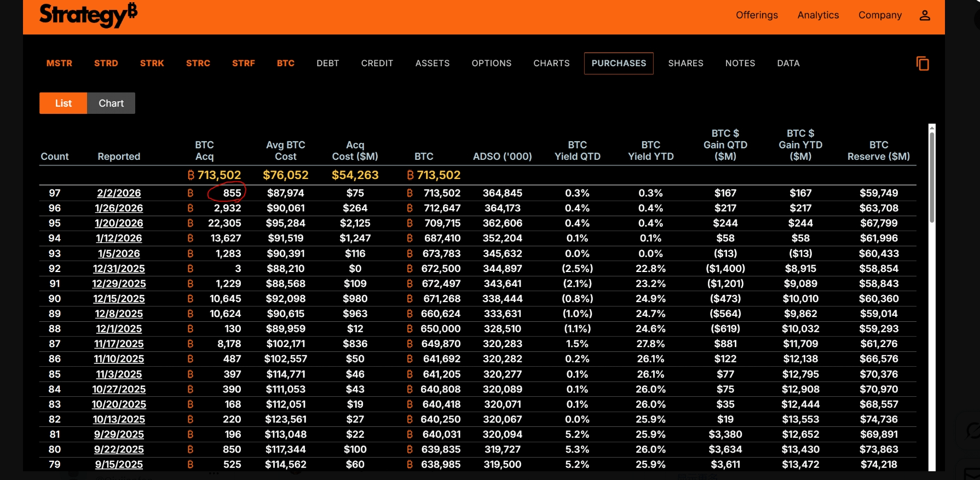Image resolution: width=980 pixels, height=480 pixels.
Task: Open the CREDIT tab
Action: tap(377, 63)
